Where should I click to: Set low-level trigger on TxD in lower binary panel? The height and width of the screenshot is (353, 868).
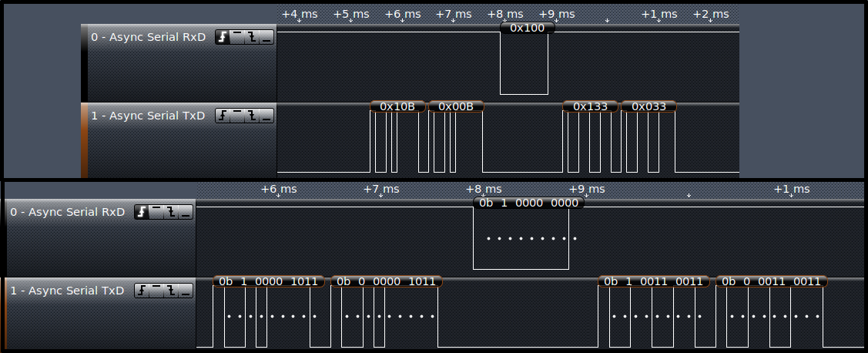click(x=186, y=291)
